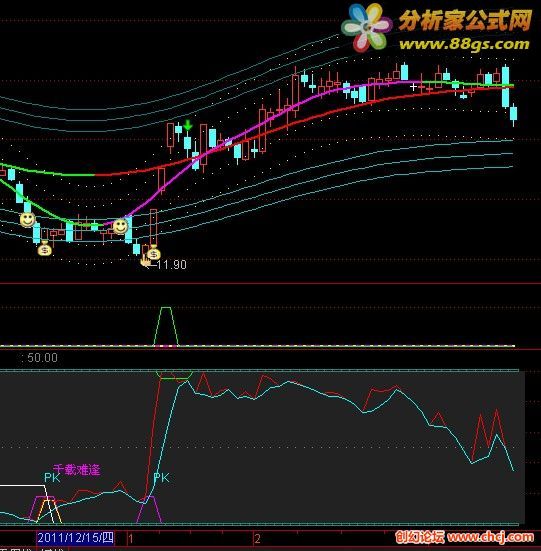Click the PK label beside 千载难逢
The width and height of the screenshot is (541, 551).
52,478
